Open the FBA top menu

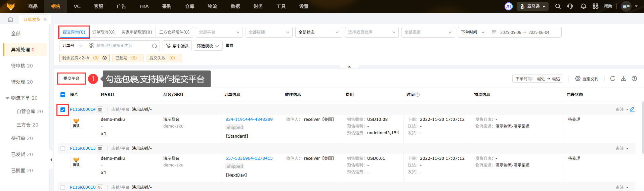144,6
